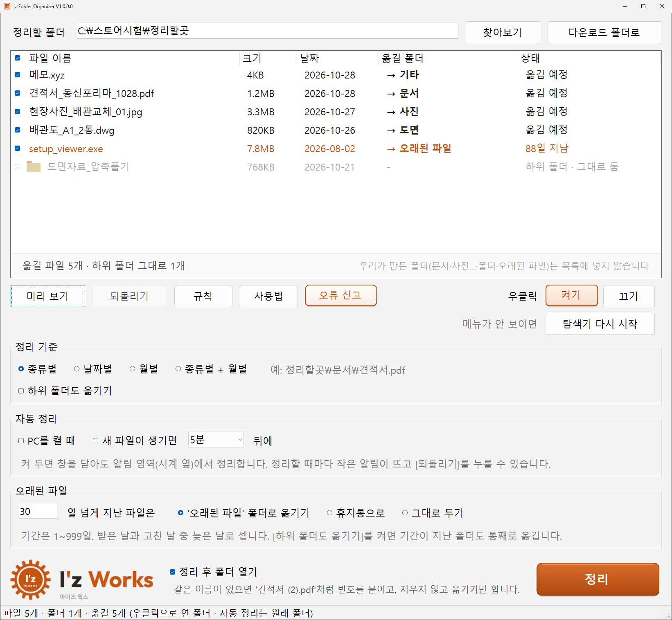Uncheck the 메모.xyz file checkbox
The height and width of the screenshot is (620, 672).
click(18, 75)
